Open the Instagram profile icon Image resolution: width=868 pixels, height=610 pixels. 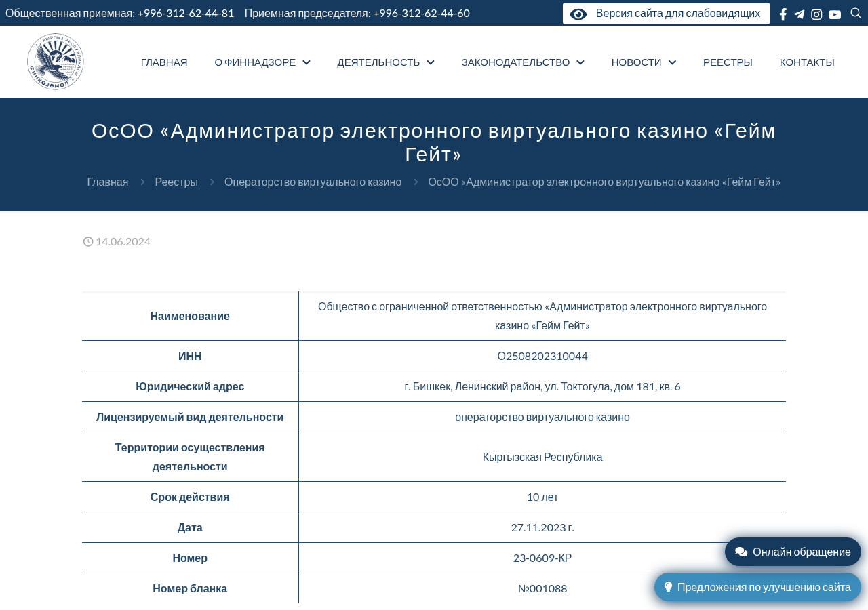(816, 14)
